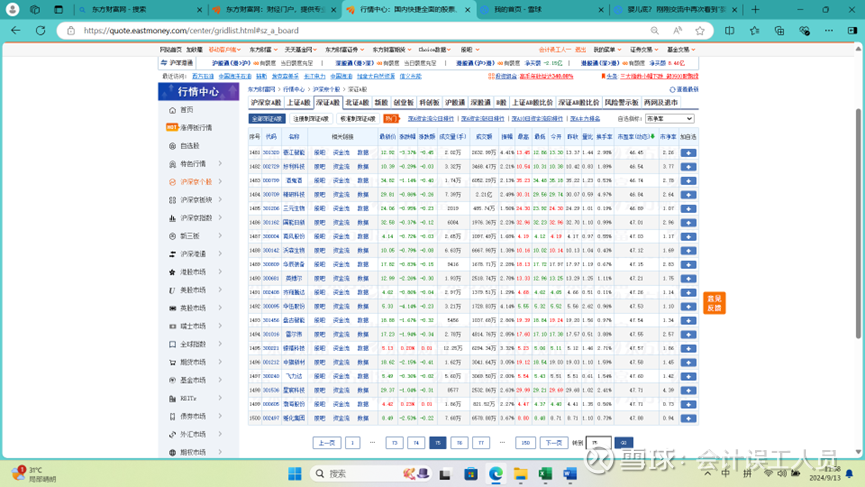Open the 沪深京指数 chart icon

point(172,218)
